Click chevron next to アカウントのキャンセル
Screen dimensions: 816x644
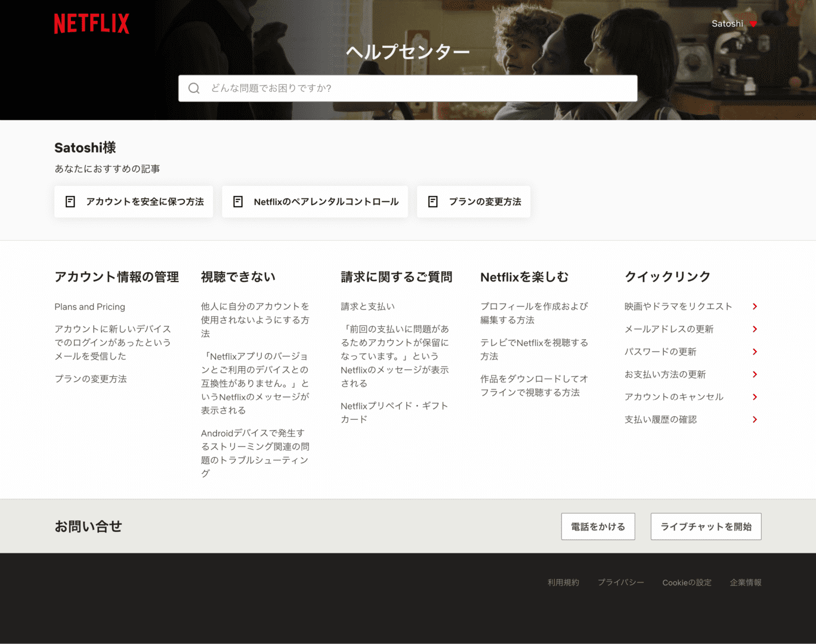(x=755, y=397)
